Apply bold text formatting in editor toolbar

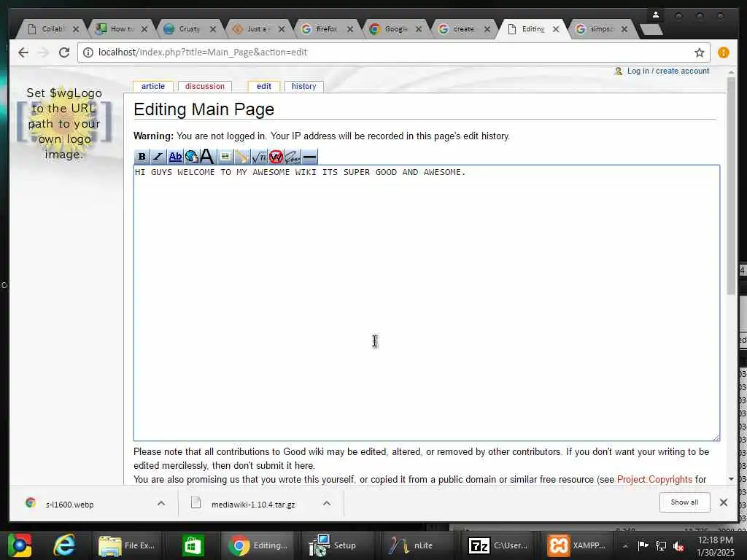(142, 156)
